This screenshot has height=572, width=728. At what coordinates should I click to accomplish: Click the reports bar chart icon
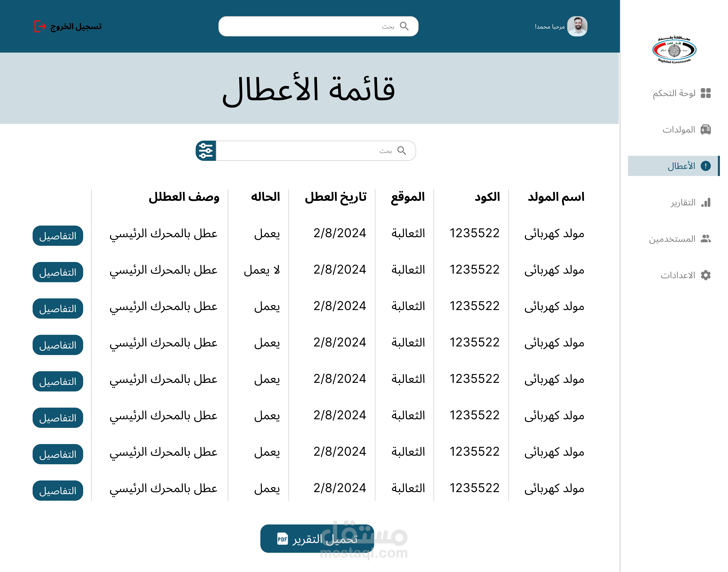pyautogui.click(x=706, y=203)
